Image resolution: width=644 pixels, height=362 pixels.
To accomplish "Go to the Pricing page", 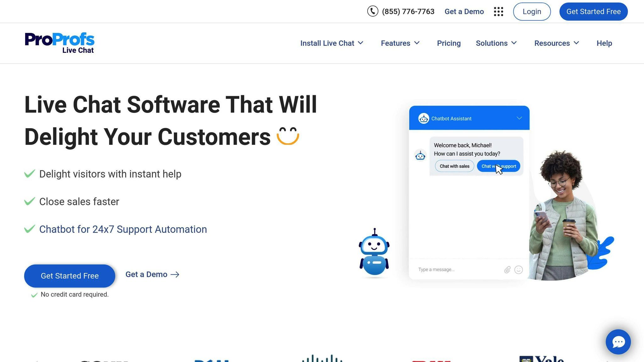I will coord(449,43).
